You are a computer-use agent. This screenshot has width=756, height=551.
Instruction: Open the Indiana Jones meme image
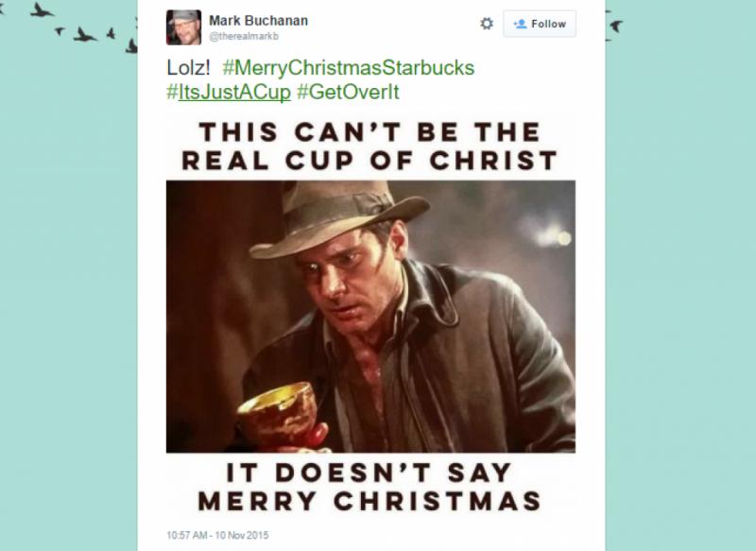tap(370, 317)
